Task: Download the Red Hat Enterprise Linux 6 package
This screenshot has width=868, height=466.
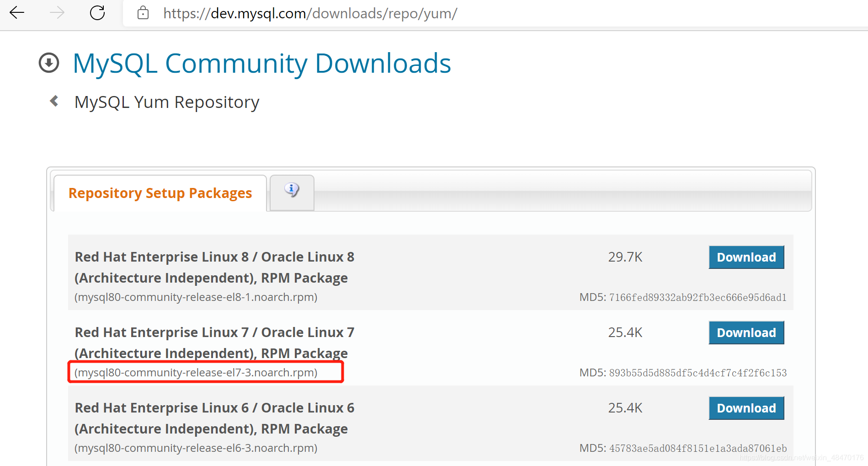Action: 746,407
